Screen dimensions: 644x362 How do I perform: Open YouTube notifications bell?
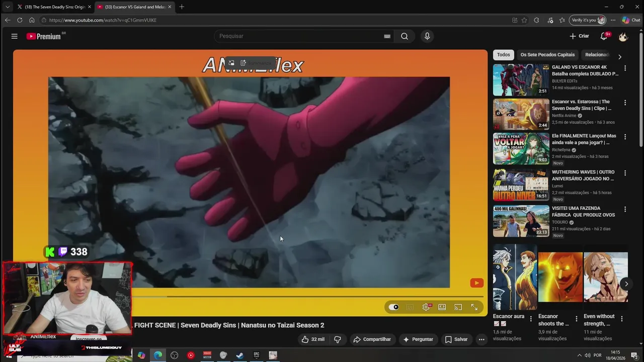click(x=604, y=36)
